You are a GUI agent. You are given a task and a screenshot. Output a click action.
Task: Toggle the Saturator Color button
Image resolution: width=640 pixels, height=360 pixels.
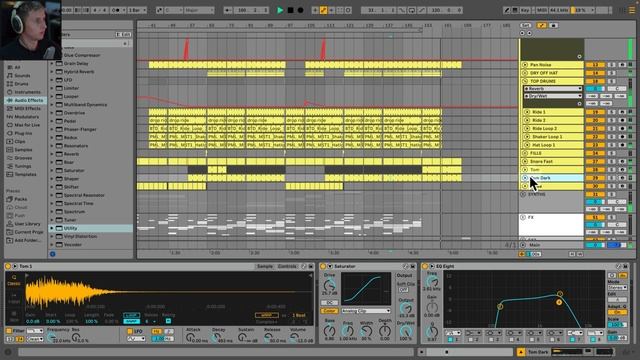click(x=329, y=311)
